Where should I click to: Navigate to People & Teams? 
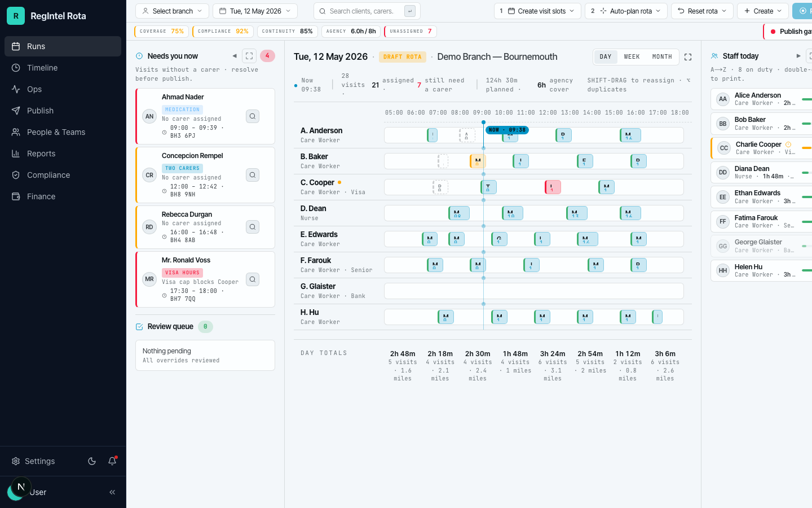coord(63,132)
